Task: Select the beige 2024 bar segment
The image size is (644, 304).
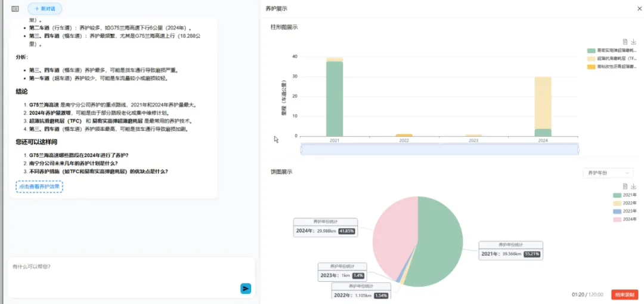Action: [543, 103]
